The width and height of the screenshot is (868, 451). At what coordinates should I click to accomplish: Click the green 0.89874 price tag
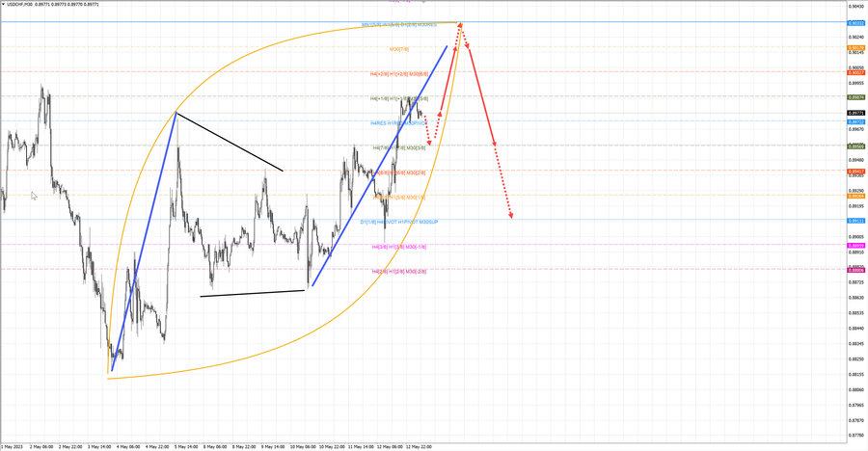point(855,97)
